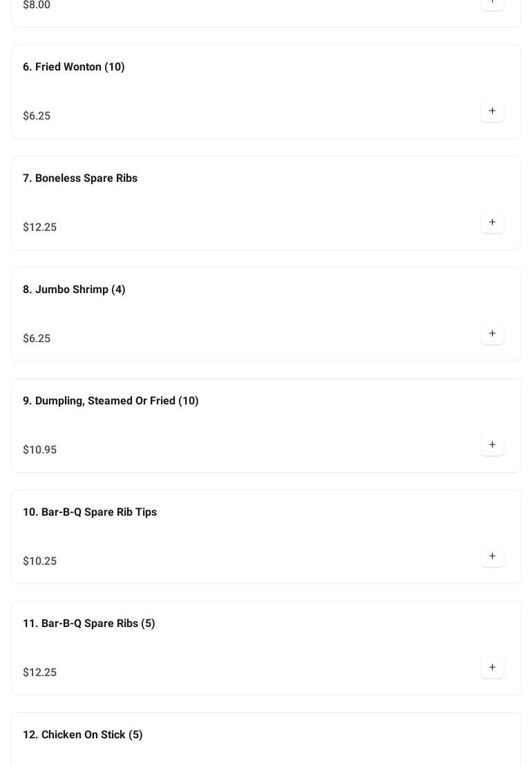
Task: Click the $6.25 price under Jumbo Shrimp
Action: point(37,339)
